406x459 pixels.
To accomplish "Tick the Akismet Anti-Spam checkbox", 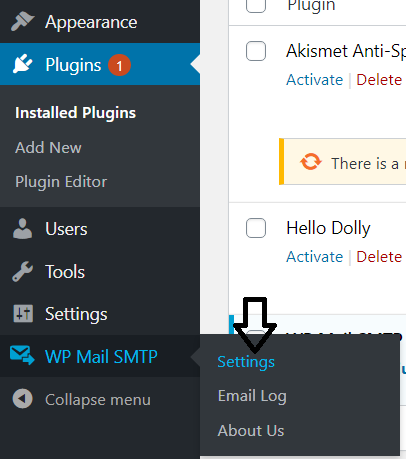I will click(x=256, y=51).
